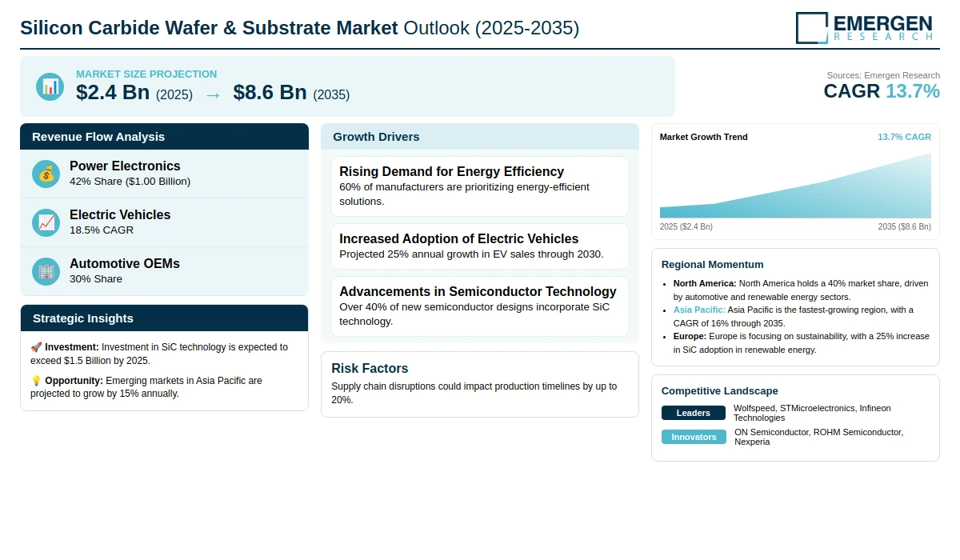Click the Risk Factors card

(x=480, y=384)
